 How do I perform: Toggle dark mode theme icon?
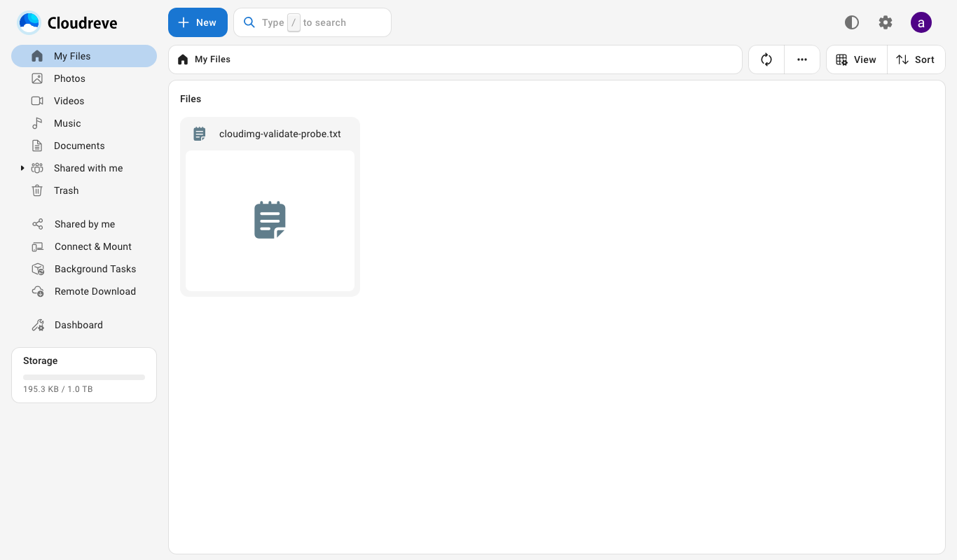pos(852,22)
